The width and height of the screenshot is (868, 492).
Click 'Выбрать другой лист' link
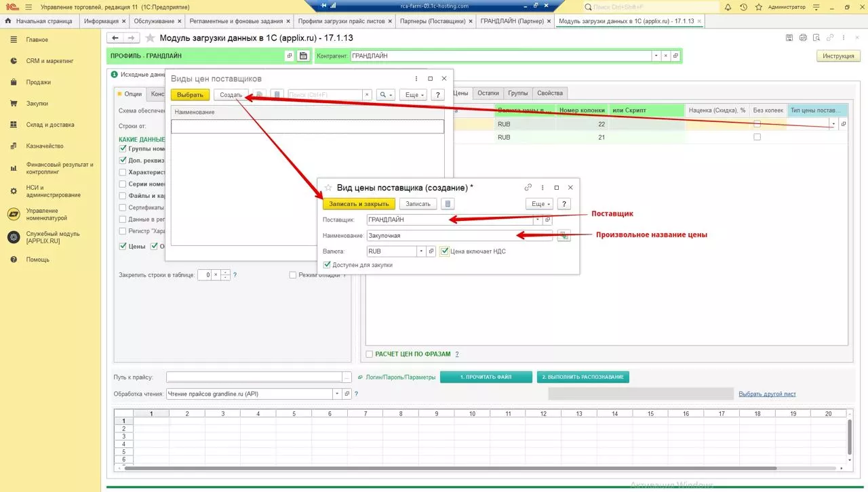coord(767,394)
